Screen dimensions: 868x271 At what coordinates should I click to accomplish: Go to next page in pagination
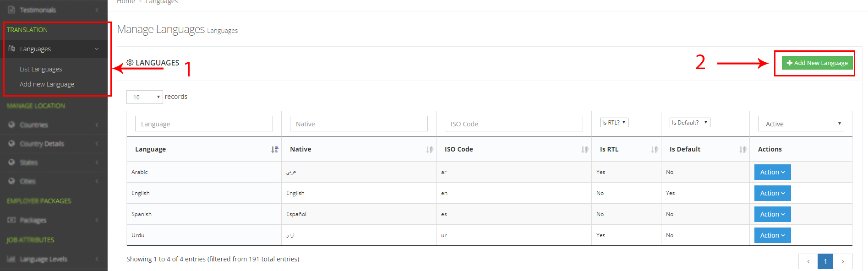pyautogui.click(x=842, y=261)
